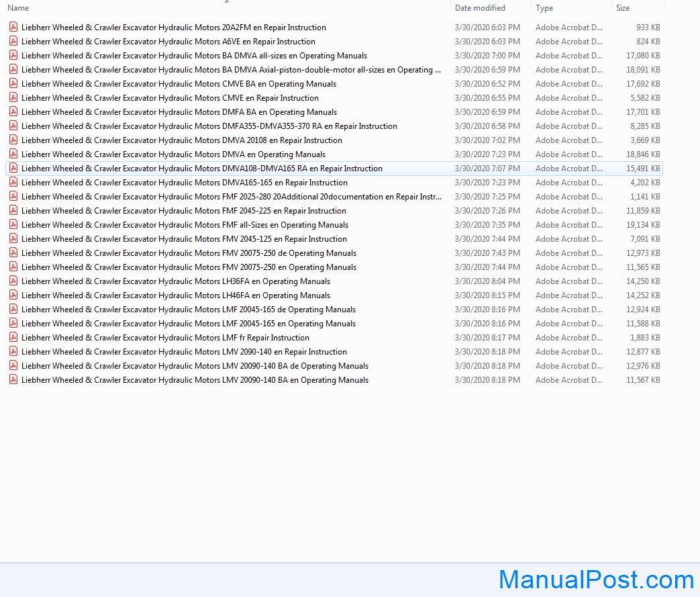Click PDF icon of LMF 20045-165 en Operating Manuals
Screen dimensions: 700x597
pyautogui.click(x=13, y=323)
